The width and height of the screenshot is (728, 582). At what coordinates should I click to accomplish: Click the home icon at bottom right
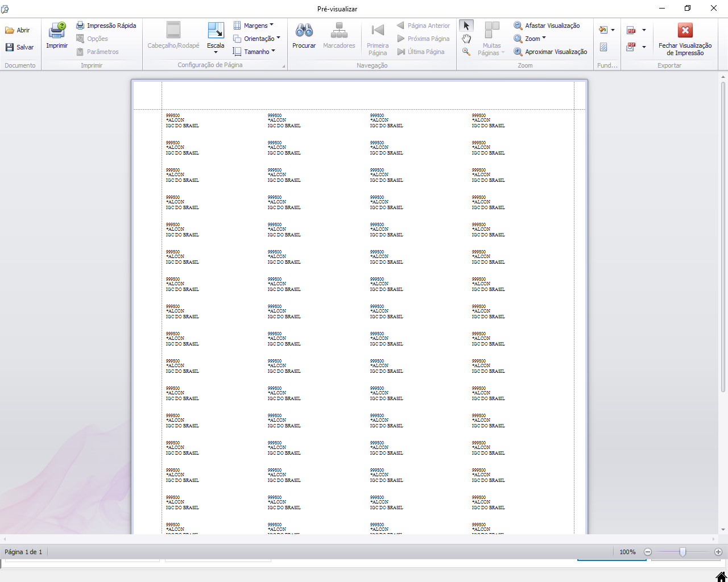[721, 576]
